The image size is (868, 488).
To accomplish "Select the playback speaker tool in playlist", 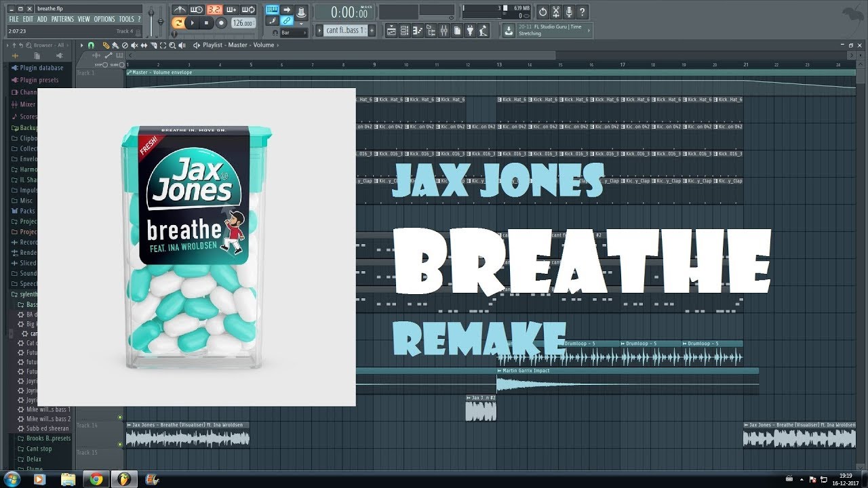I will (x=182, y=45).
